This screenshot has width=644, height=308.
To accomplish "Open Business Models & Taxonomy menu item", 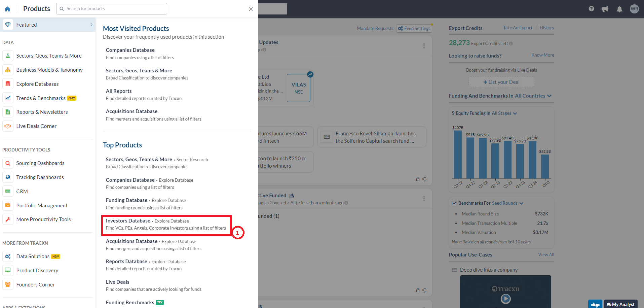I will point(49,70).
